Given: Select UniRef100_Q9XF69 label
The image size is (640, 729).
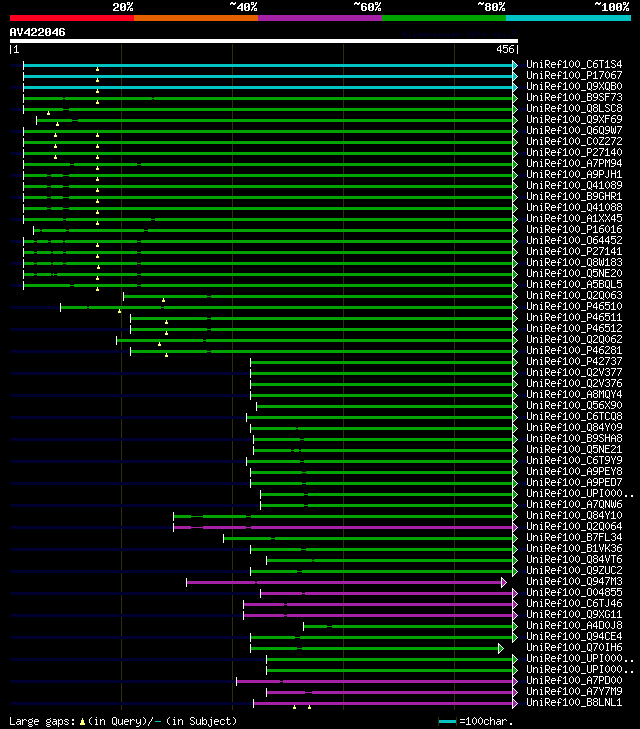Looking at the screenshot, I should click(574, 119).
